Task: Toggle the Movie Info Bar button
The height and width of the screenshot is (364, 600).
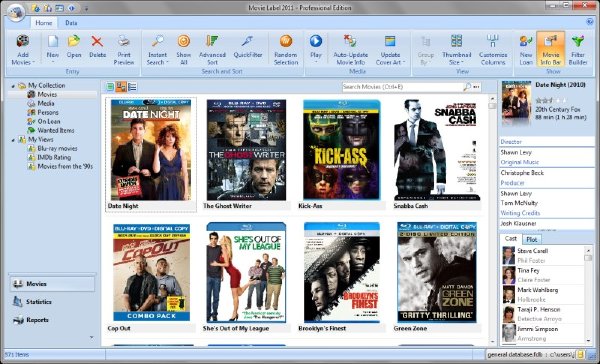Action: pos(551,50)
